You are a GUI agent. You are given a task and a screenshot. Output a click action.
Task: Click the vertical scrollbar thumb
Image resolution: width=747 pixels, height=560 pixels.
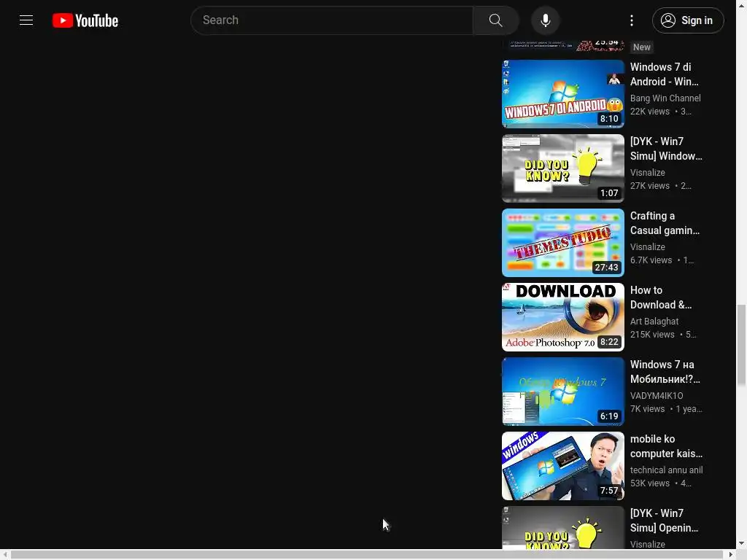(x=741, y=346)
